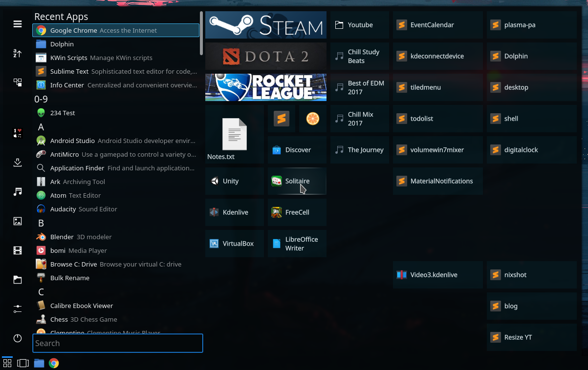Switch to alphabetical A-Z app sorting

pyautogui.click(x=18, y=53)
